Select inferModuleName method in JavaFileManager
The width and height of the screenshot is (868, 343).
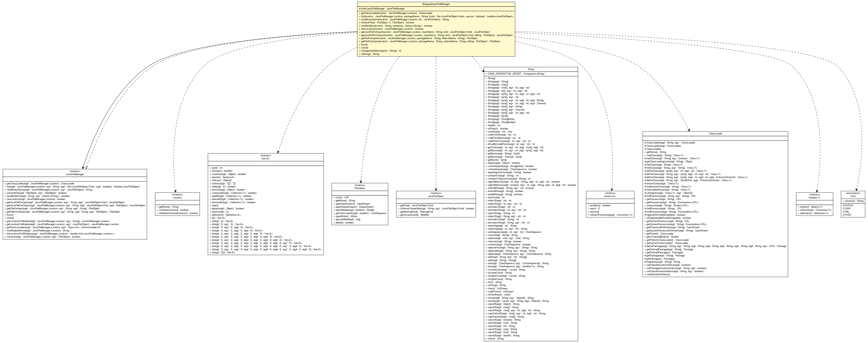pos(37,231)
